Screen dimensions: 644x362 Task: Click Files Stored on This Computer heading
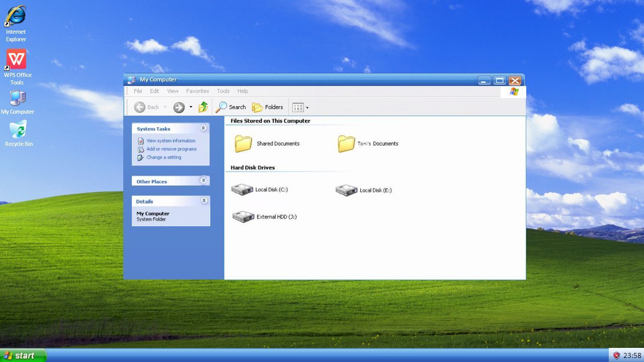pyautogui.click(x=271, y=121)
